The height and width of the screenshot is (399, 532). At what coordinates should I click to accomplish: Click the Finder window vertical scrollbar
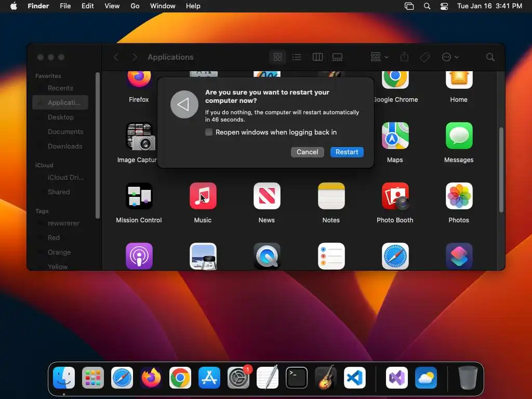coord(501,170)
